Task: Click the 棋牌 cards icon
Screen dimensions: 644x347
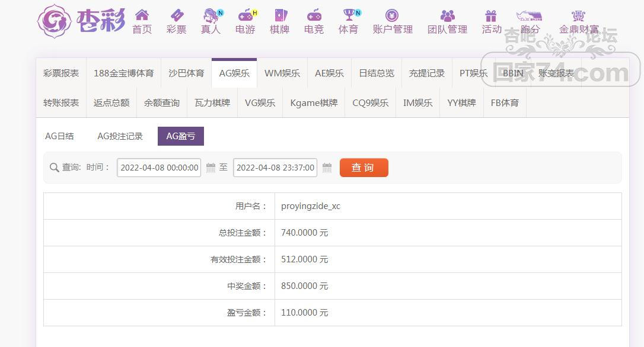Action: coord(279,15)
